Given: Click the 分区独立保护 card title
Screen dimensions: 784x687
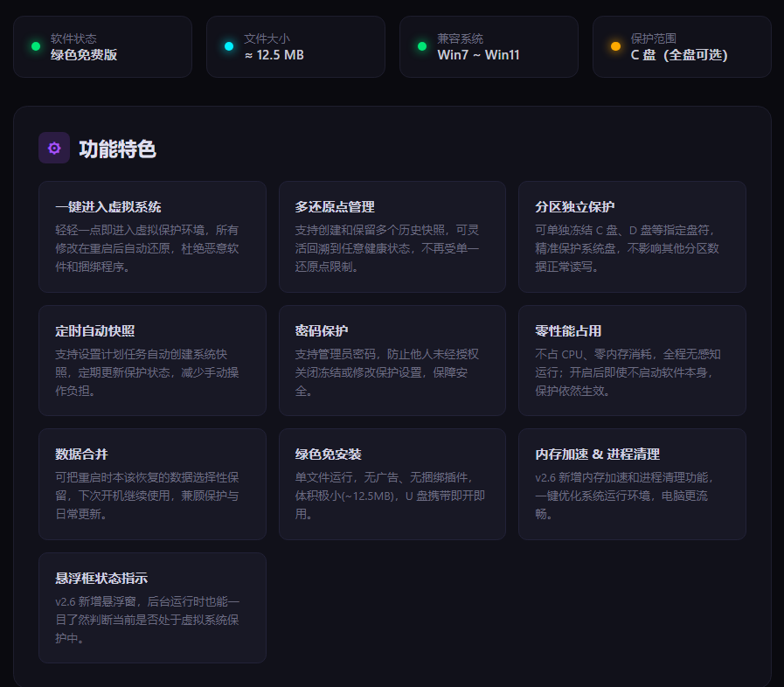Looking at the screenshot, I should pyautogui.click(x=574, y=207).
